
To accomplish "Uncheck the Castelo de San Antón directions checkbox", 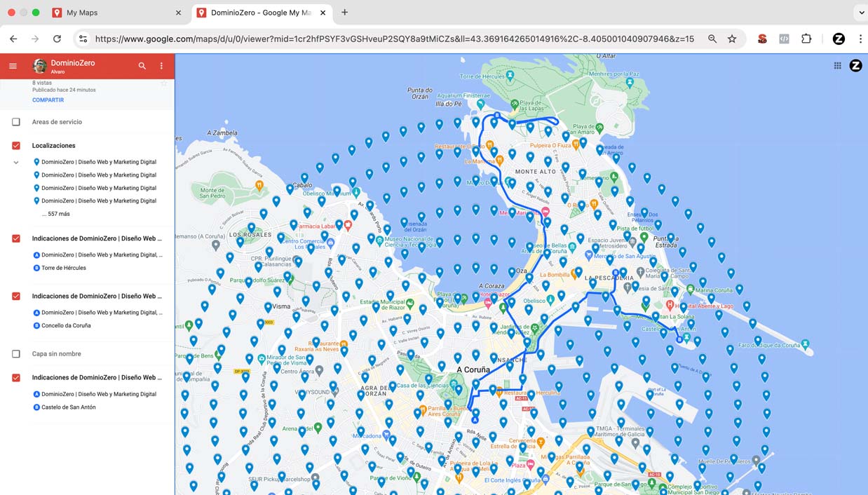I will (15, 377).
